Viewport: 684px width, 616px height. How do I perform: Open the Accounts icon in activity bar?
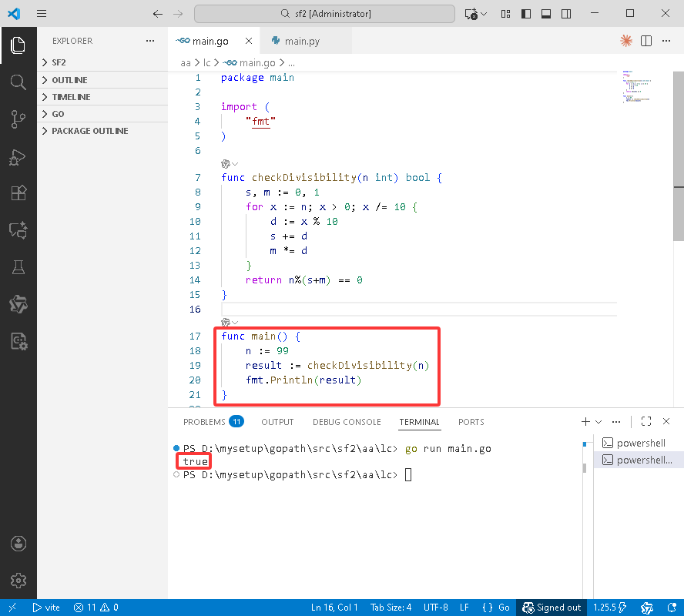(18, 544)
